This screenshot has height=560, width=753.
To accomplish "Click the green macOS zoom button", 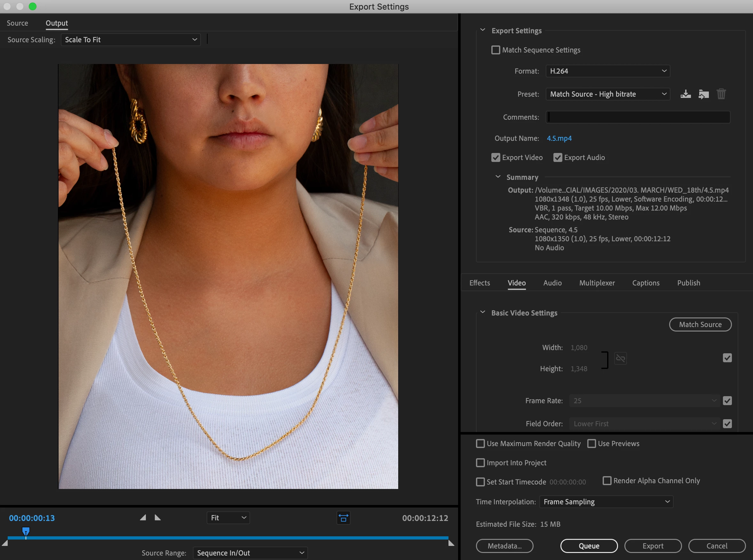I will tap(33, 6).
